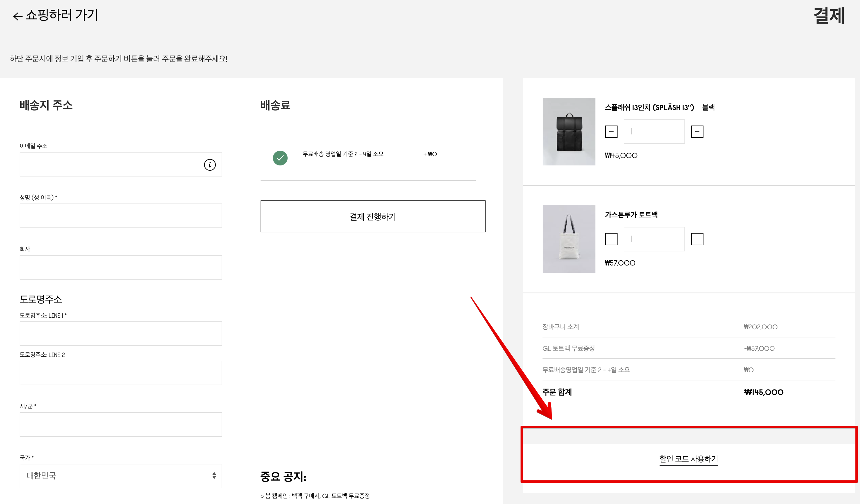This screenshot has width=860, height=504.
Task: Focus the 이메일 주소 input field
Action: tap(109, 165)
